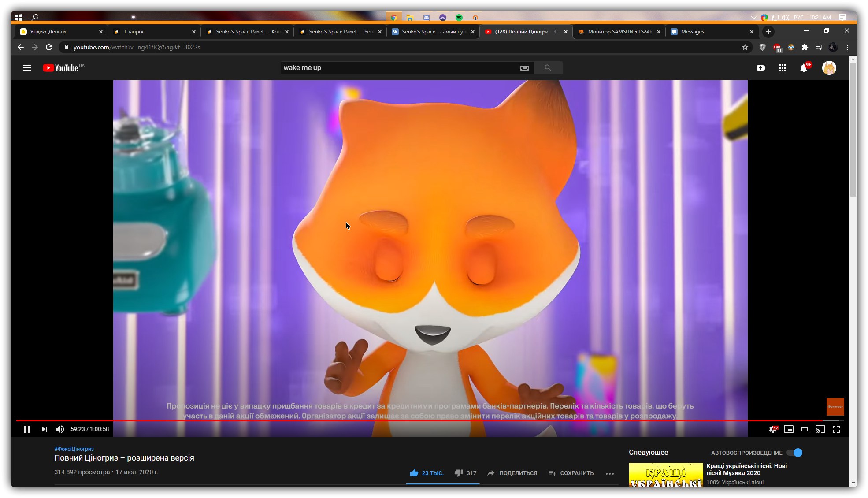
Task: Open 'Кращі українські пісні. Нові пісні!' title link
Action: pos(746,469)
